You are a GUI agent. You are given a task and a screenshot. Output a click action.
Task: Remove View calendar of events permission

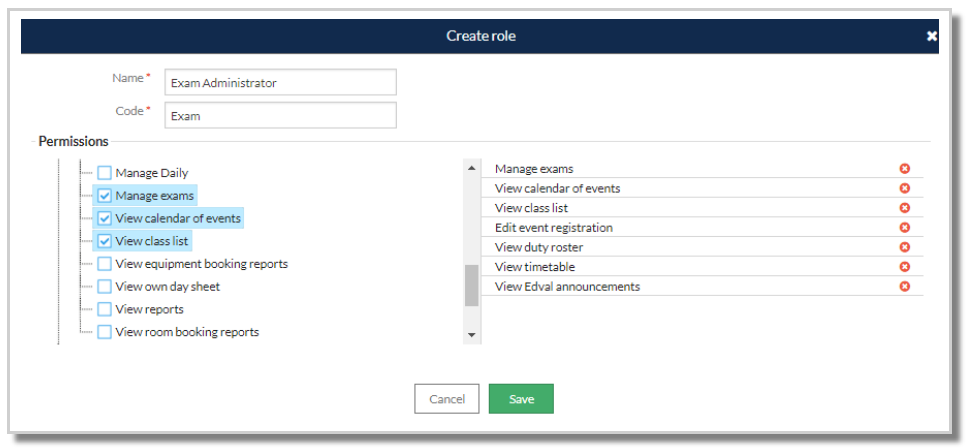pyautogui.click(x=904, y=189)
